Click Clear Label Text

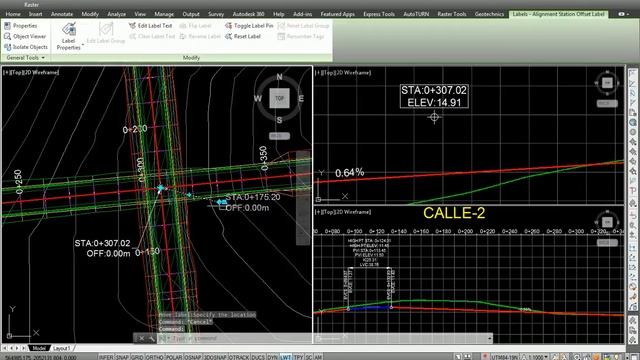tap(152, 36)
